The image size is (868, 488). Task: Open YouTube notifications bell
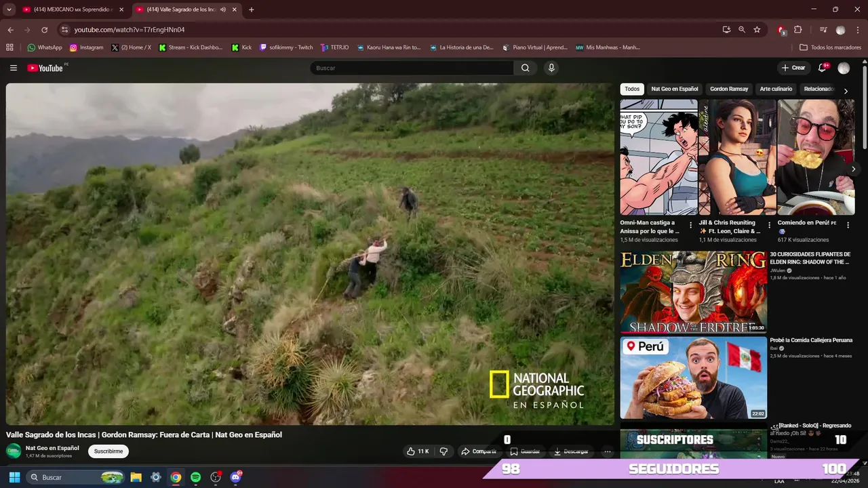coord(822,68)
